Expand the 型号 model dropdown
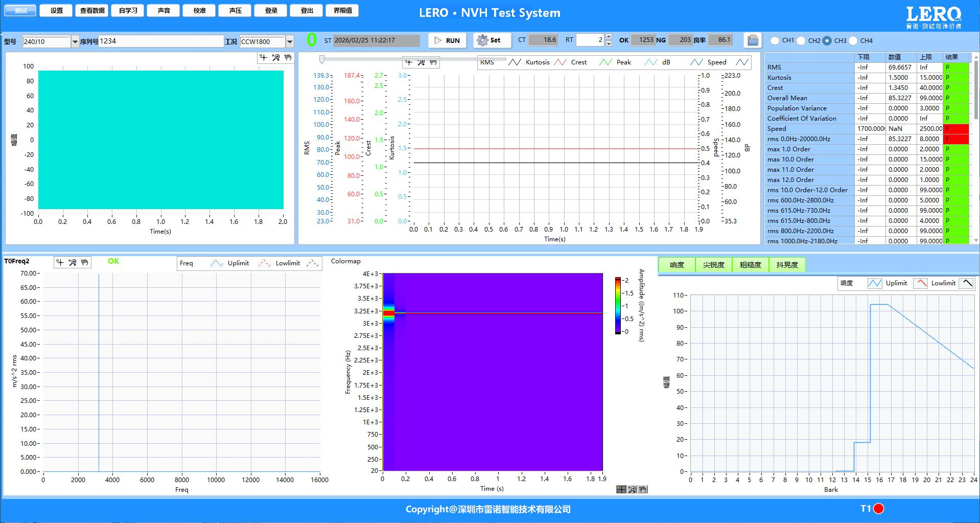Viewport: 980px width, 523px height. [x=75, y=41]
